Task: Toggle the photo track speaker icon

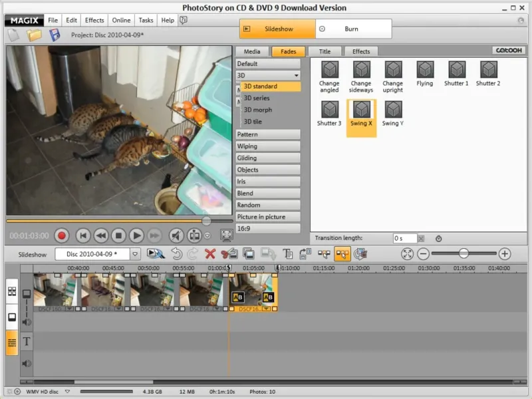Action: pyautogui.click(x=27, y=322)
